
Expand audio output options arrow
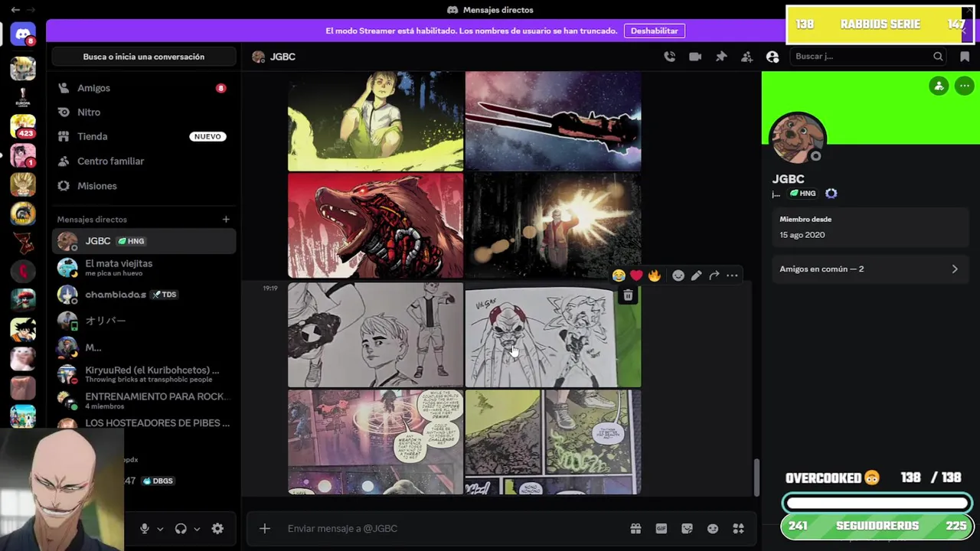pos(197,529)
